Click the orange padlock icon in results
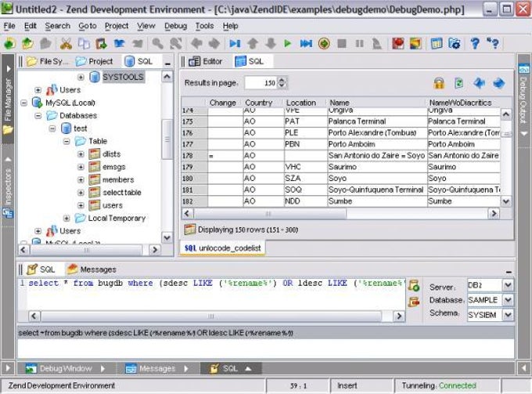 (x=439, y=83)
